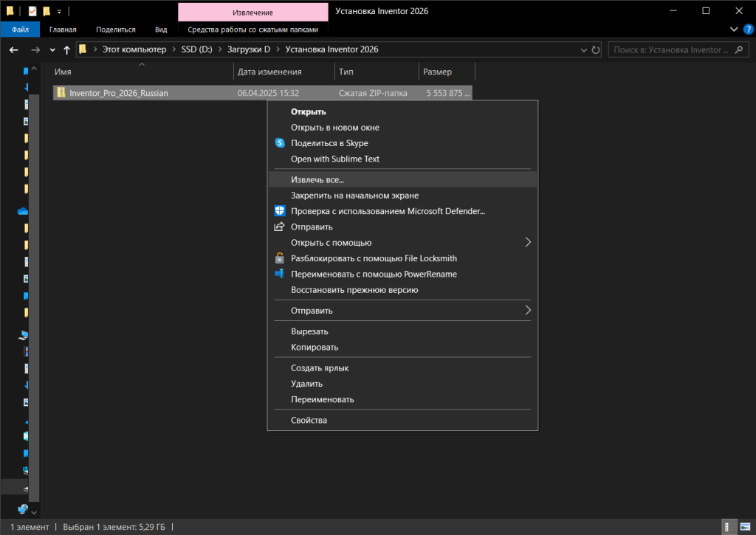This screenshot has height=535, width=756.
Task: Open recent locations dropdown arrow
Action: click(52, 49)
